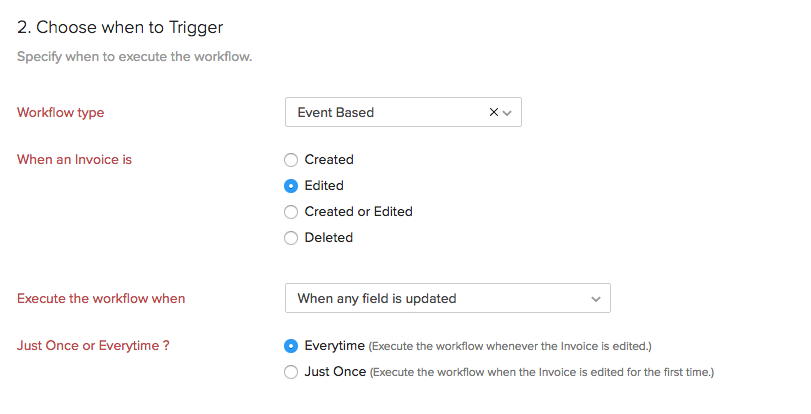
Task: Click the 'Created or Edited' label text
Action: click(358, 212)
